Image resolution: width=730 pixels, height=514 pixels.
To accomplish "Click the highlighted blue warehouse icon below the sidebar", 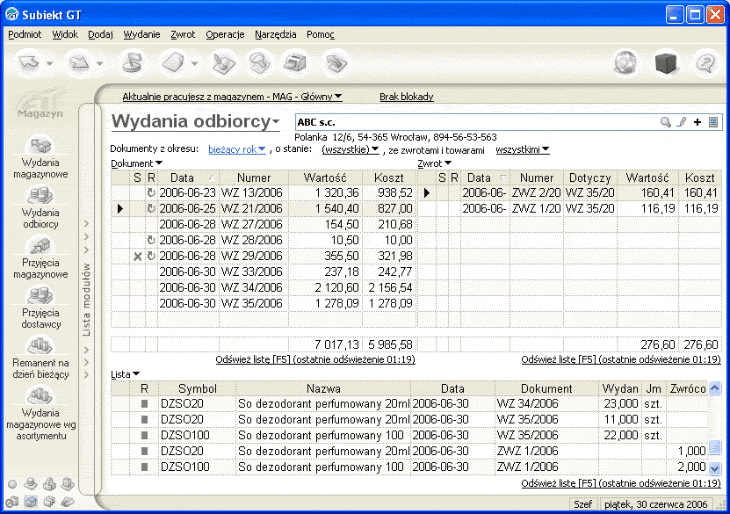I will 31,502.
